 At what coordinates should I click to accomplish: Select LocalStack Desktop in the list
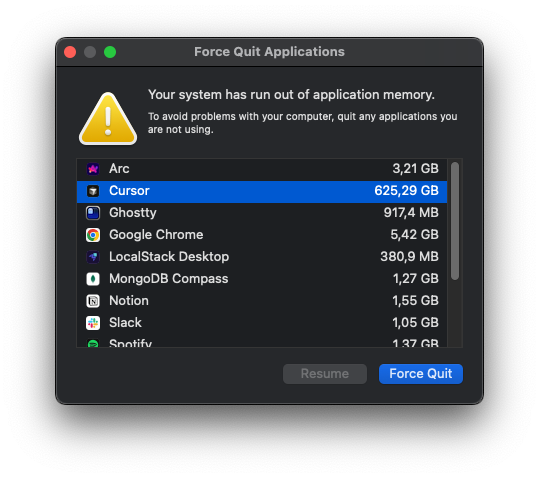(x=169, y=257)
